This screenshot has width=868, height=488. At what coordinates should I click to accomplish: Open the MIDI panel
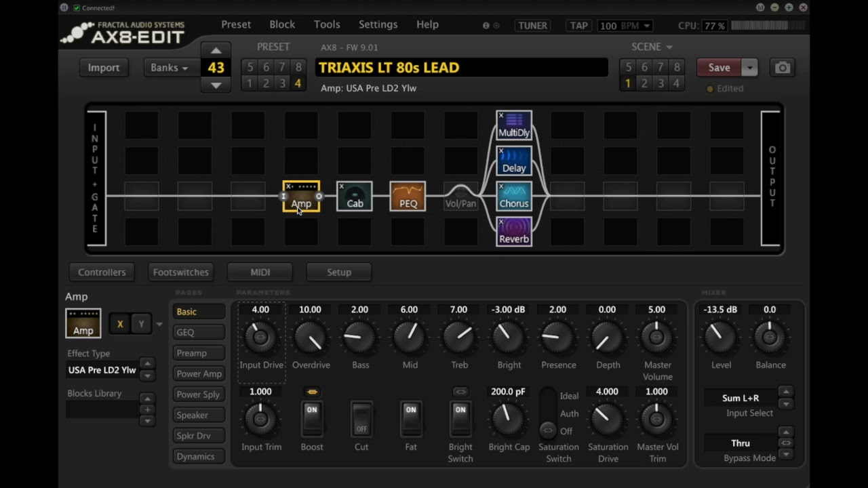coord(260,272)
